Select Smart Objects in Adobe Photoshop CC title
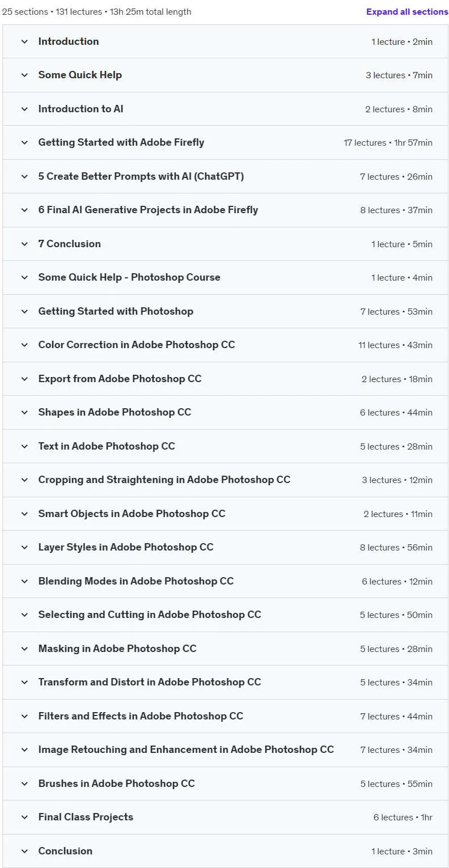Image resolution: width=449 pixels, height=868 pixels. pyautogui.click(x=132, y=514)
